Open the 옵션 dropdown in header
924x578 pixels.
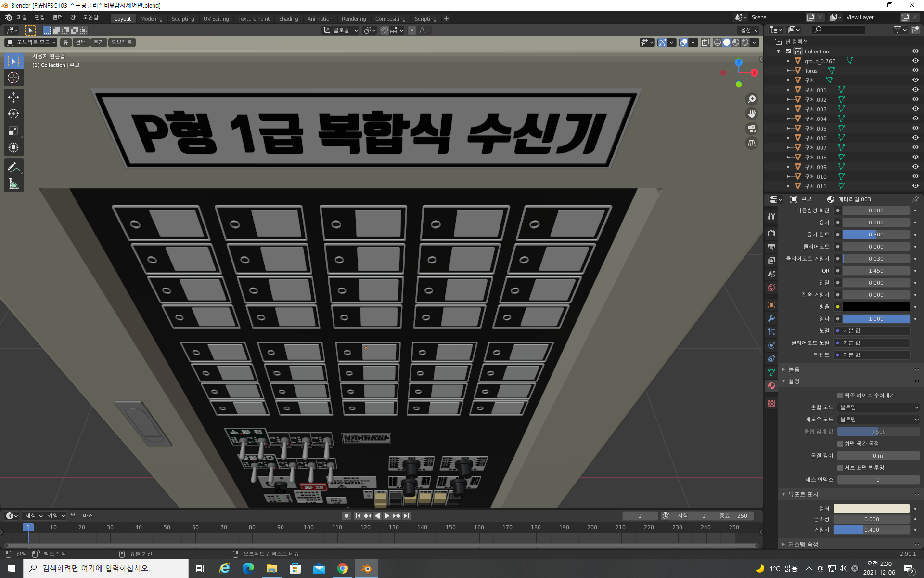[749, 30]
